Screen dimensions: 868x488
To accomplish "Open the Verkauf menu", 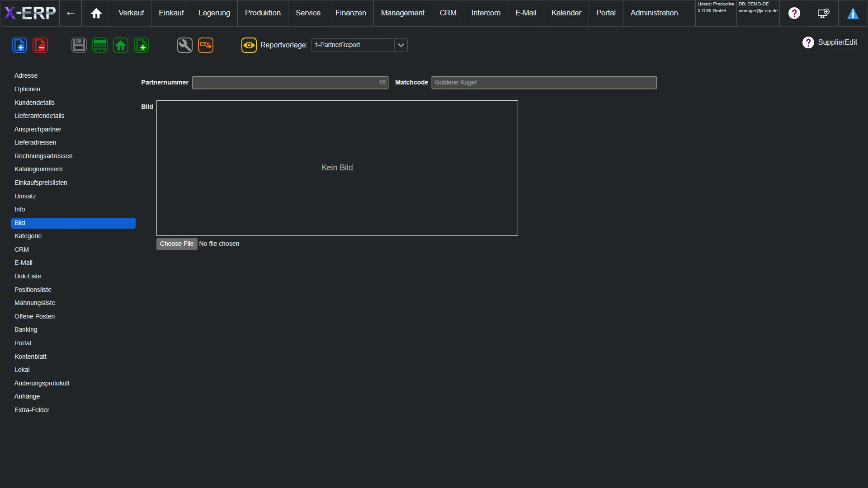I will pos(131,13).
